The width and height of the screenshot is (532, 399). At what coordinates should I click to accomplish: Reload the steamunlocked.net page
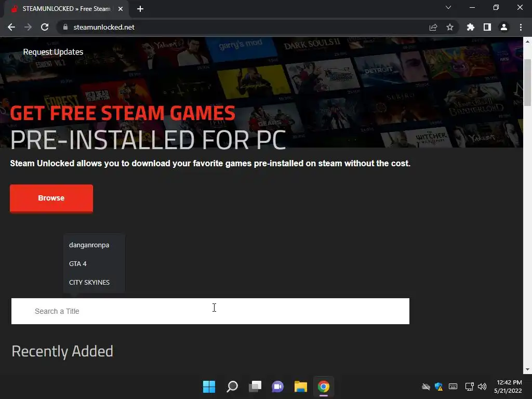coord(45,27)
